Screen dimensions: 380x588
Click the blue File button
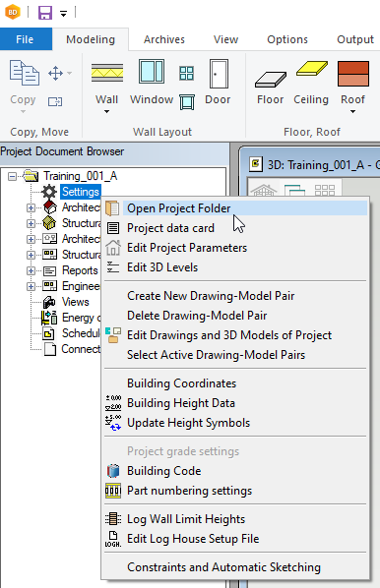[26, 39]
